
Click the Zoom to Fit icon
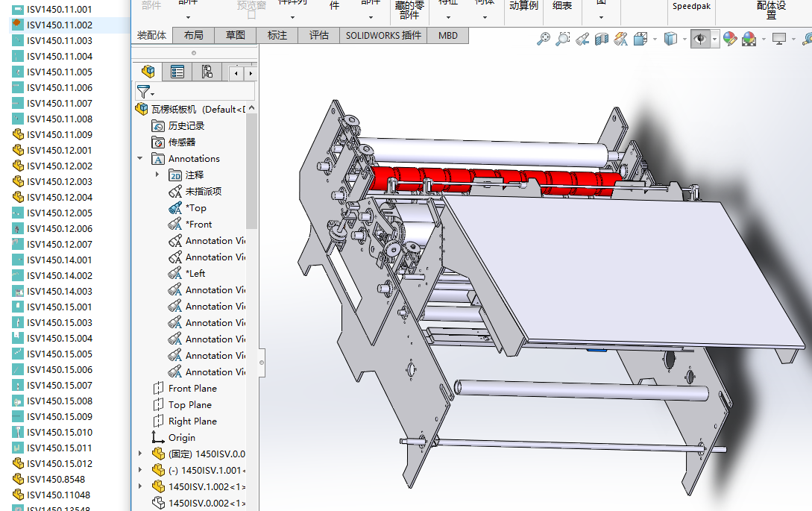click(x=544, y=39)
